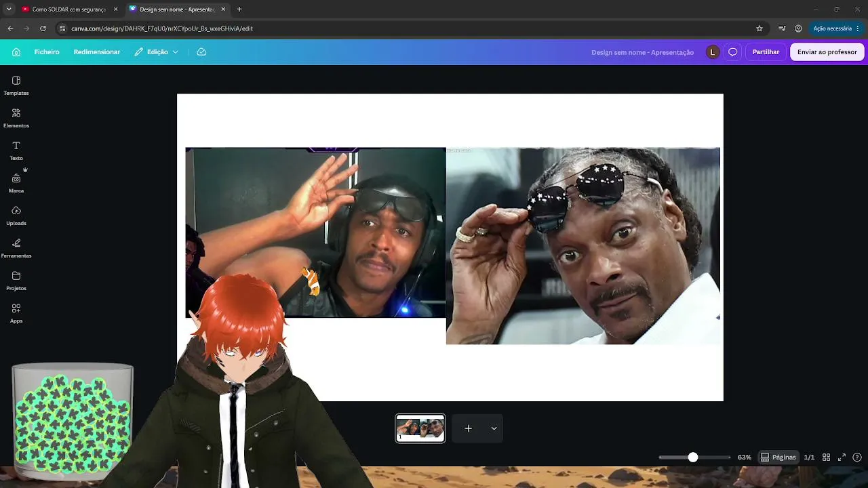This screenshot has width=868, height=488.
Task: Click the 'Enviar ao professor' button
Action: (827, 52)
